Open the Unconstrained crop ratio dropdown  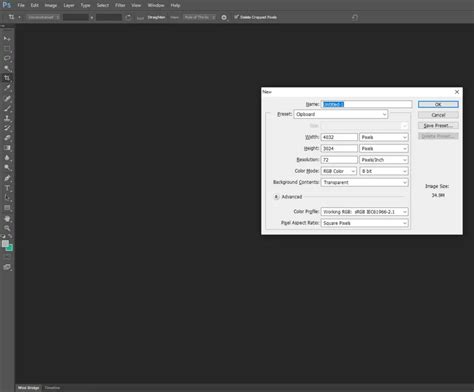coord(43,17)
